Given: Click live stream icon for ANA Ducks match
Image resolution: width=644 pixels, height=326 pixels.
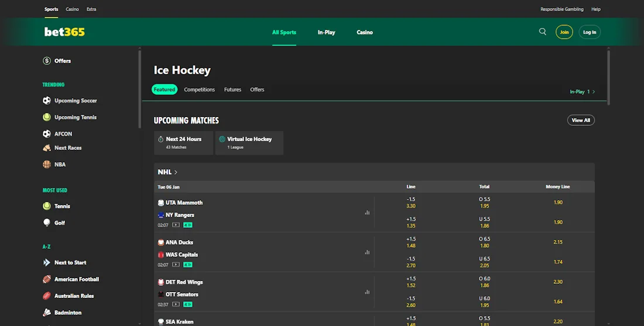Looking at the screenshot, I should pos(176,265).
